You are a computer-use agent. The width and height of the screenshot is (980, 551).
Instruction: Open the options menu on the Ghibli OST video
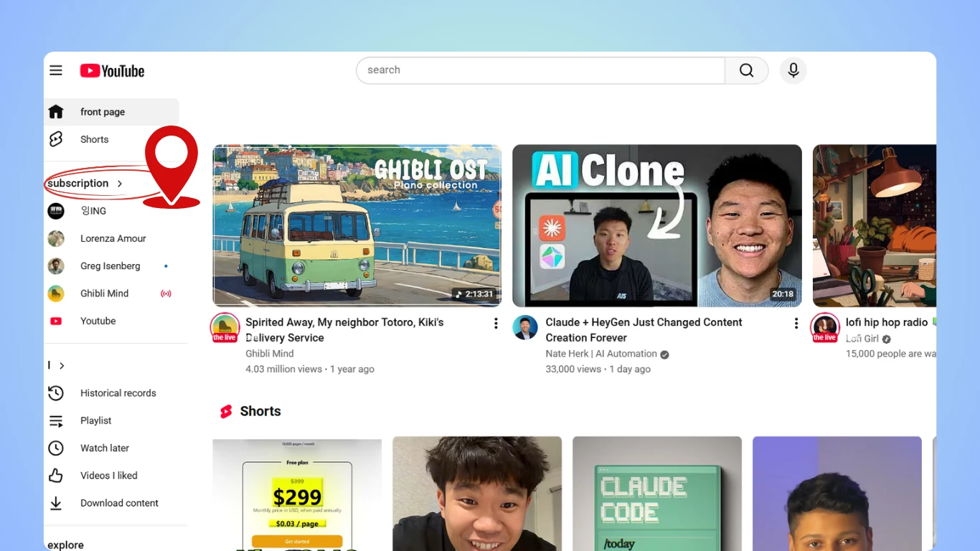pyautogui.click(x=496, y=323)
